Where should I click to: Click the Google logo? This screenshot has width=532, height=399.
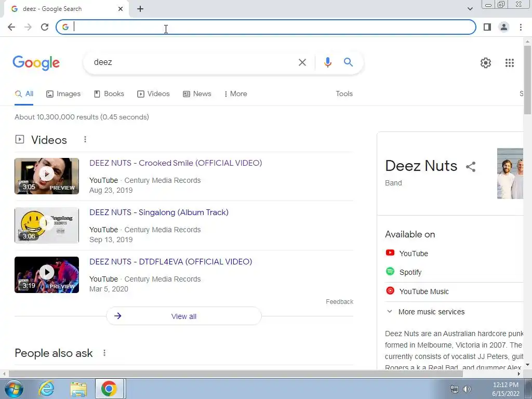(x=36, y=63)
